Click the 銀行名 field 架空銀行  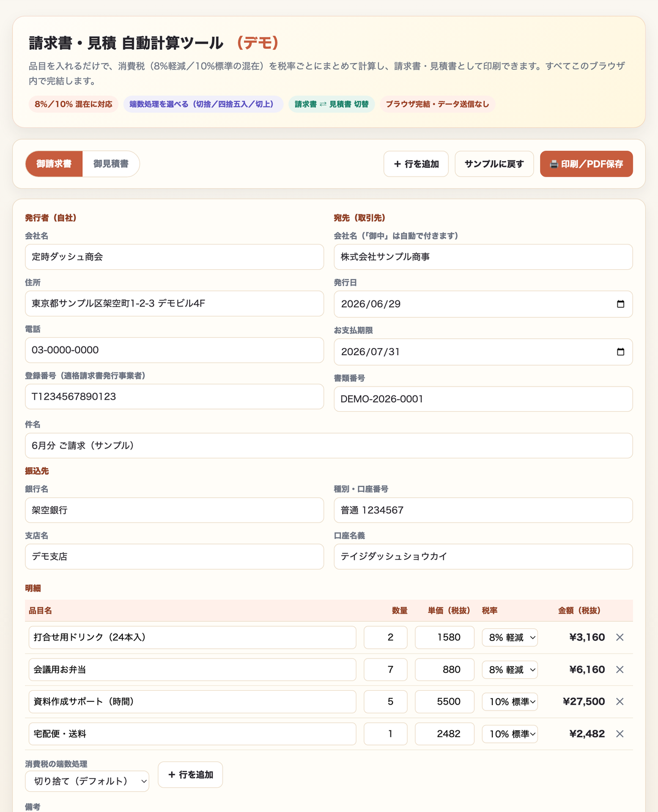[174, 510]
